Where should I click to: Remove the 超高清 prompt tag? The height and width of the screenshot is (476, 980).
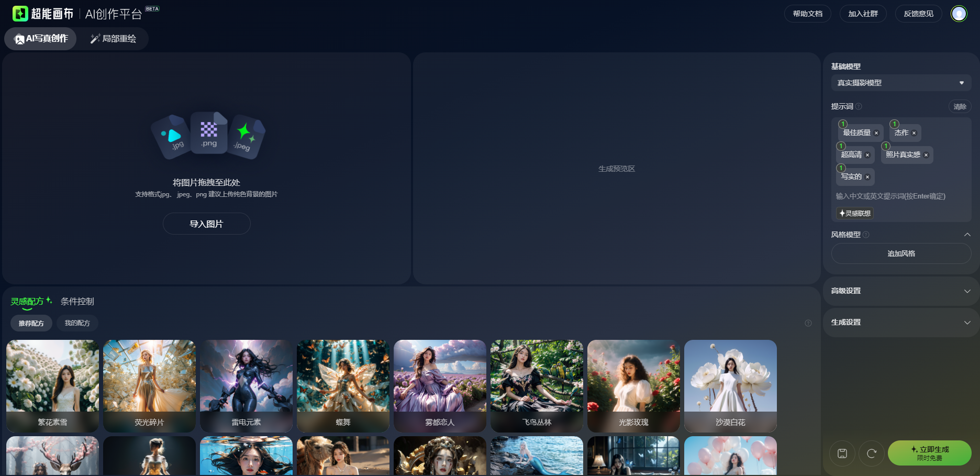[867, 155]
